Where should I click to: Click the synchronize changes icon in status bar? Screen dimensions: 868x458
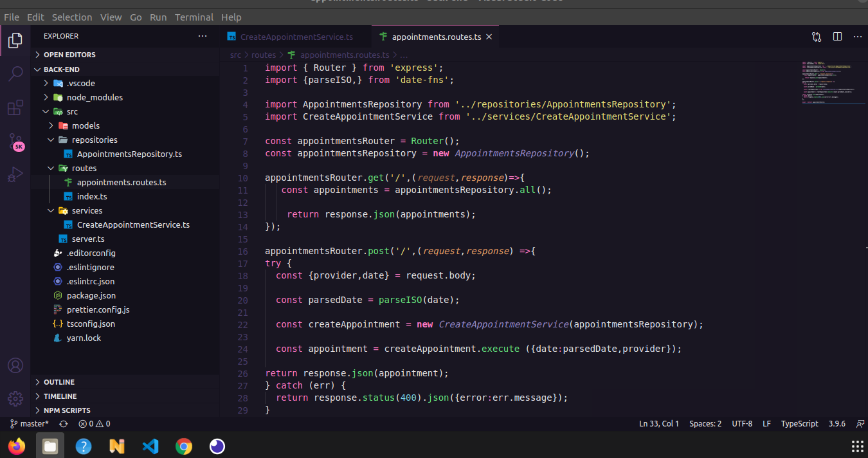(63, 424)
